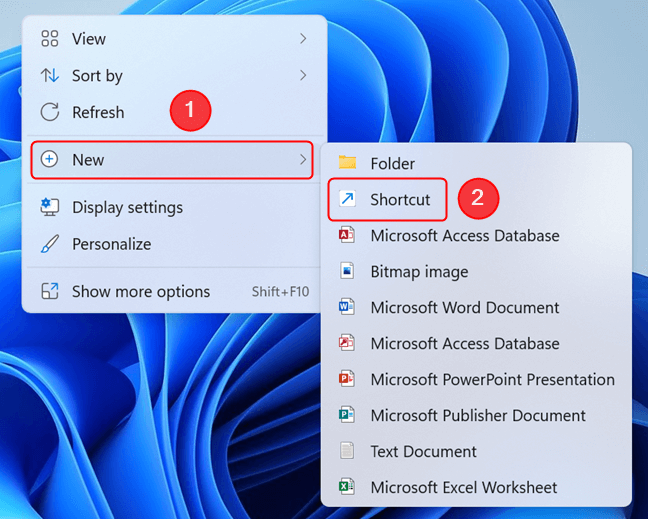
Task: Click the PowerPoint Presentation icon
Action: (346, 379)
